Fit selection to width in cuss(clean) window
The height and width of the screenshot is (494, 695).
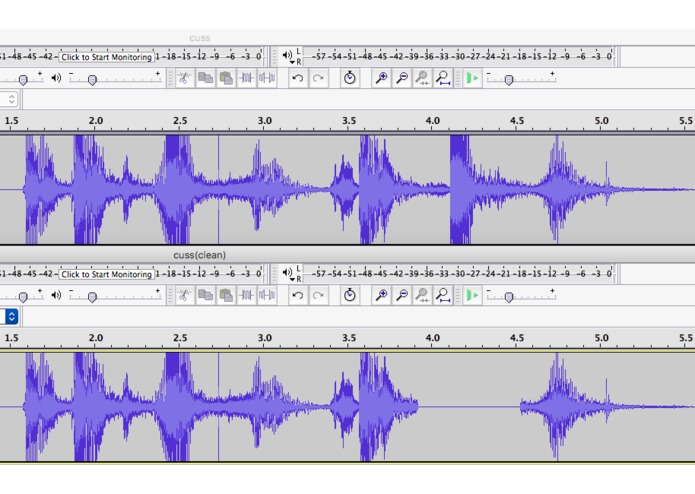[x=422, y=296]
